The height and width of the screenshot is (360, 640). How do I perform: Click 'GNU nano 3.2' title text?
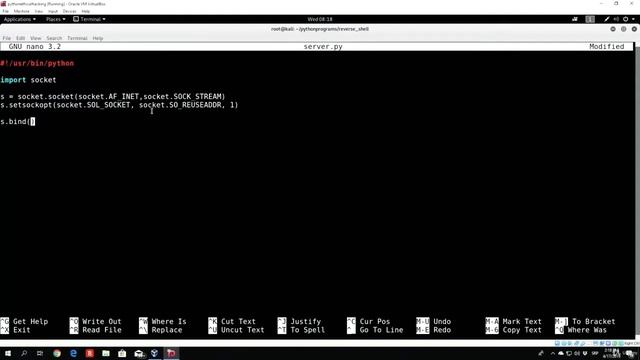tap(35, 47)
